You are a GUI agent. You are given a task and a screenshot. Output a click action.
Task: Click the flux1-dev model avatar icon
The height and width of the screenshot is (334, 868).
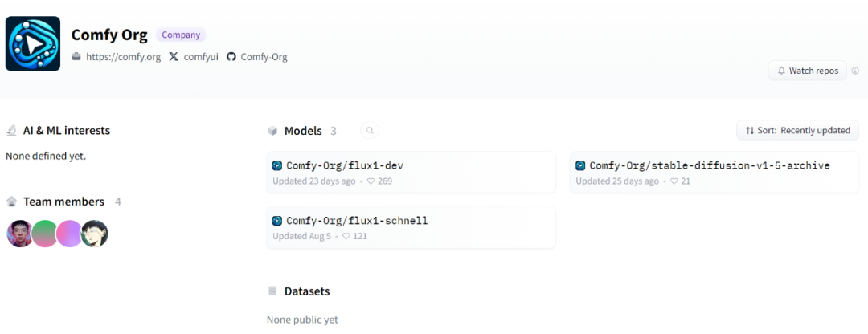277,165
